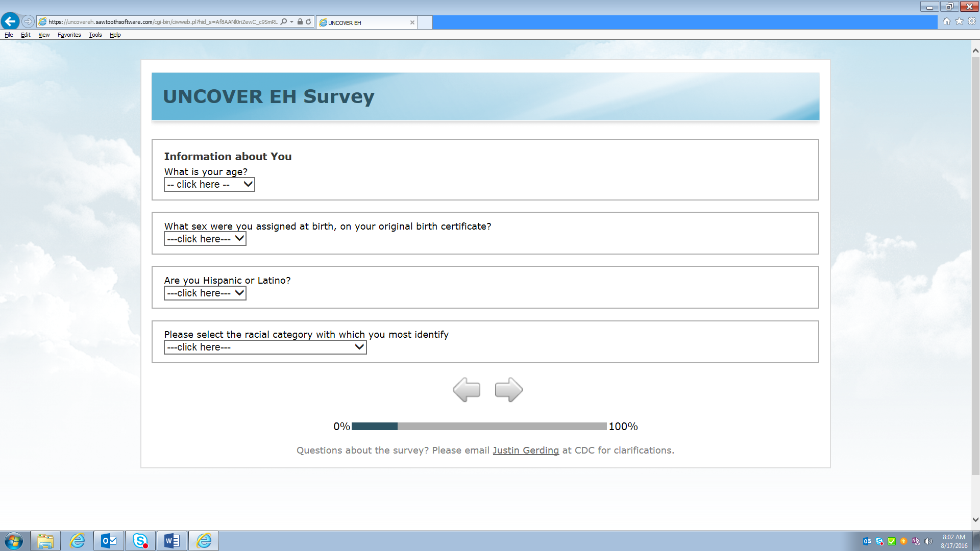Image resolution: width=980 pixels, height=551 pixels.
Task: Click the Refresh icon in address bar
Action: point(308,22)
